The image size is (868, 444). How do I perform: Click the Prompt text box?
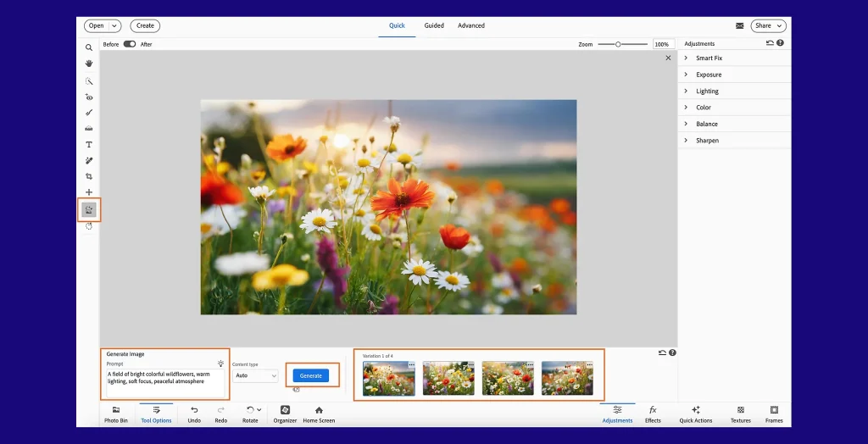click(165, 383)
